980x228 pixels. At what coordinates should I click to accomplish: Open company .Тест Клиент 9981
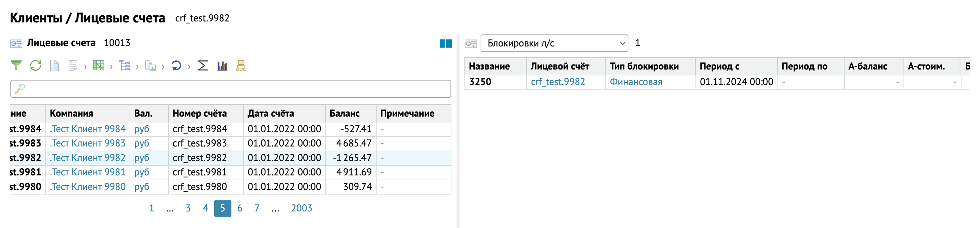click(87, 172)
